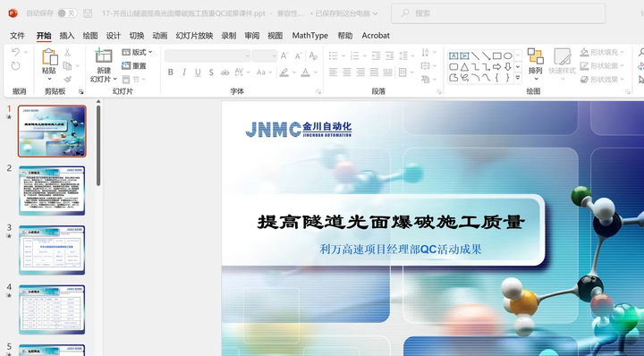Screen dimensions: 644x356
Task: Click the Search (搜索) box
Action: tap(498, 13)
